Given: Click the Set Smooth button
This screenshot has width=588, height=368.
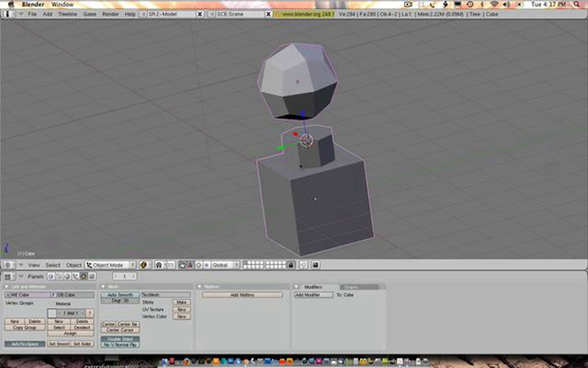Looking at the screenshot, I should 59,344.
